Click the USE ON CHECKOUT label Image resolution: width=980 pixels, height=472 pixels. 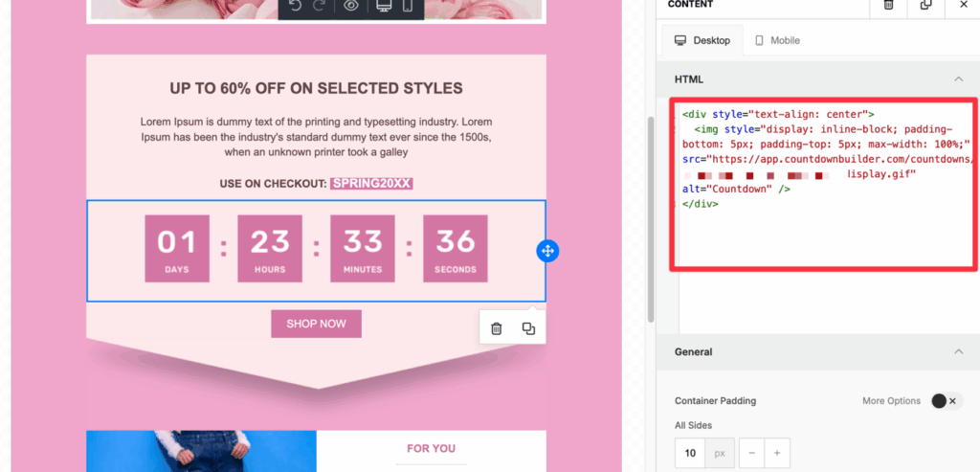tap(273, 184)
